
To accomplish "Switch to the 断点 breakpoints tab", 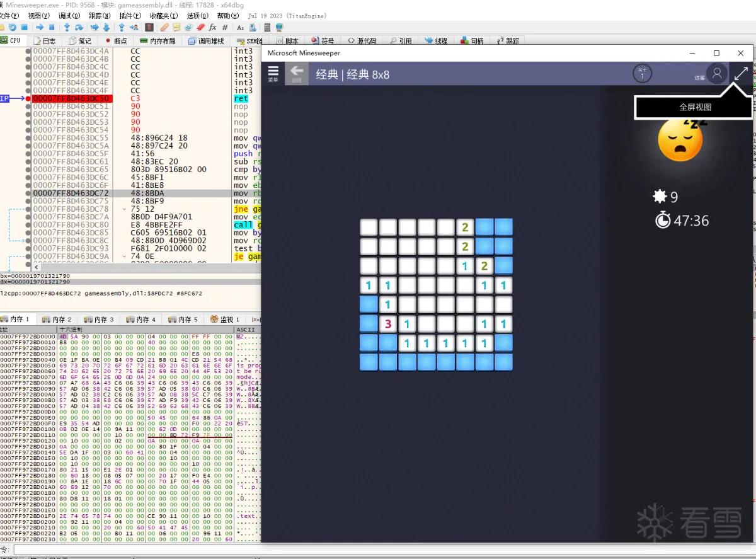I will (117, 40).
